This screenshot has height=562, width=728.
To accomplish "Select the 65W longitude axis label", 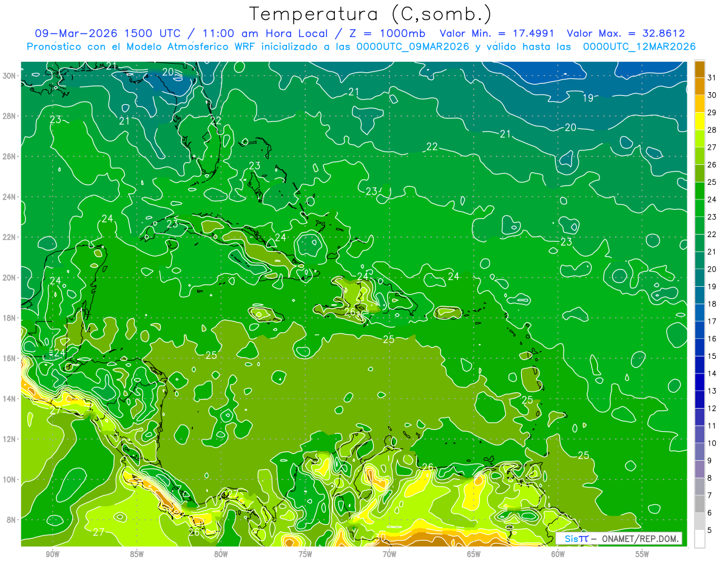I will [x=474, y=554].
